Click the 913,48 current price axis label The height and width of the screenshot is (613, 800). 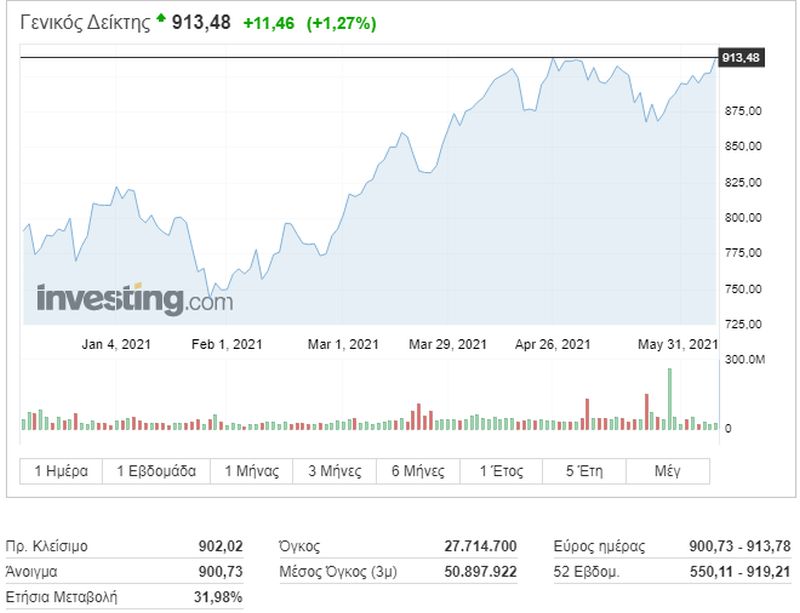coord(741,58)
